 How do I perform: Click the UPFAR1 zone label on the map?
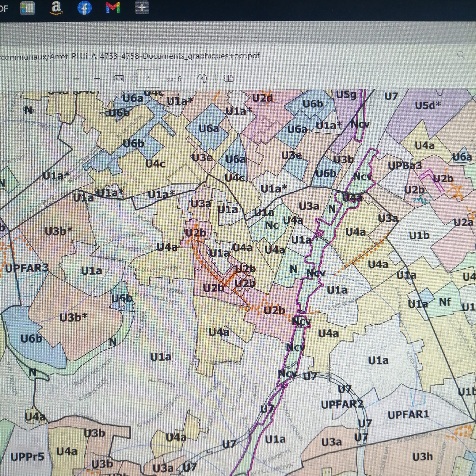(x=408, y=415)
